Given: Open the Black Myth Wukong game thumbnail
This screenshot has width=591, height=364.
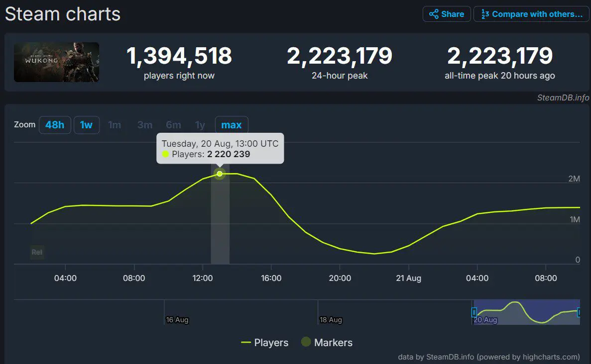Looking at the screenshot, I should [57, 62].
